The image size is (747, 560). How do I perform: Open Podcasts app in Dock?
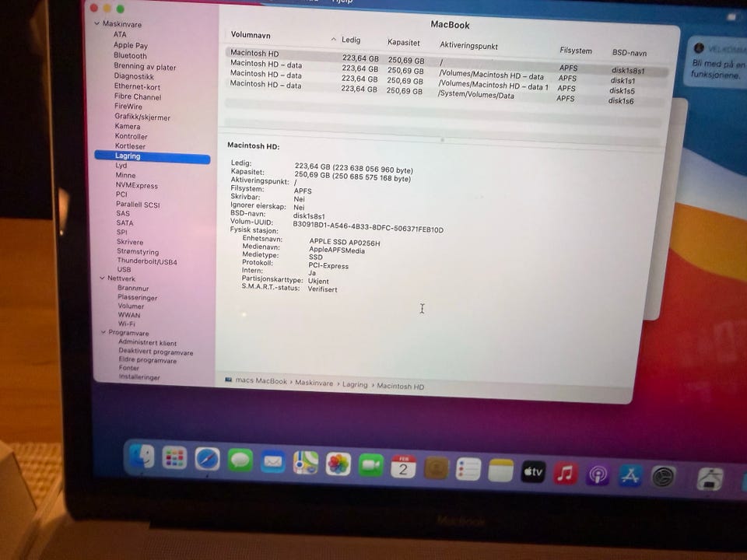coord(598,474)
